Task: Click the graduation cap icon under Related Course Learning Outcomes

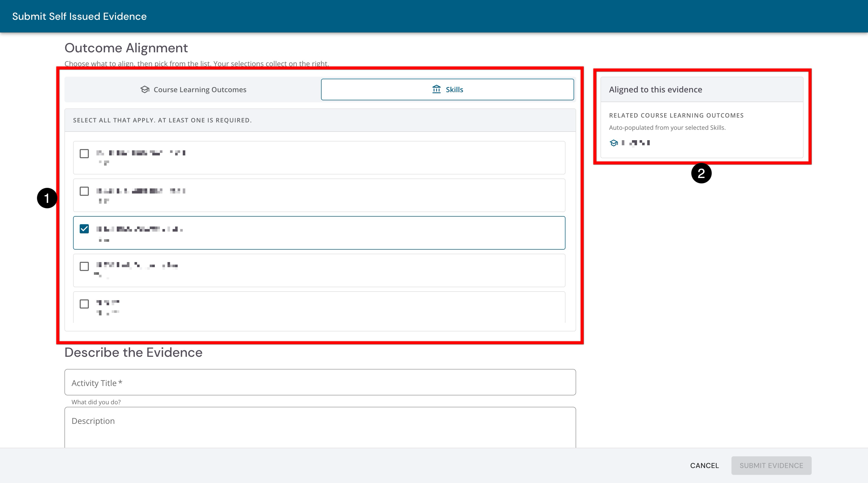Action: (x=614, y=143)
